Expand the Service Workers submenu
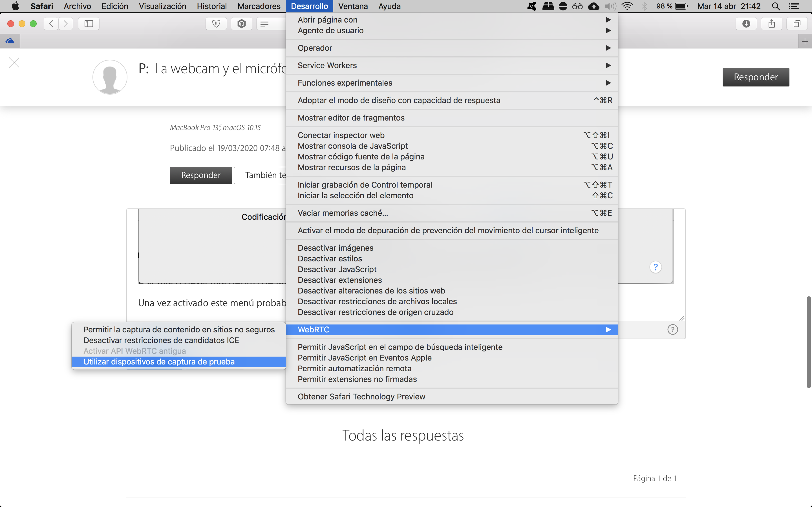812x507 pixels. pyautogui.click(x=327, y=65)
